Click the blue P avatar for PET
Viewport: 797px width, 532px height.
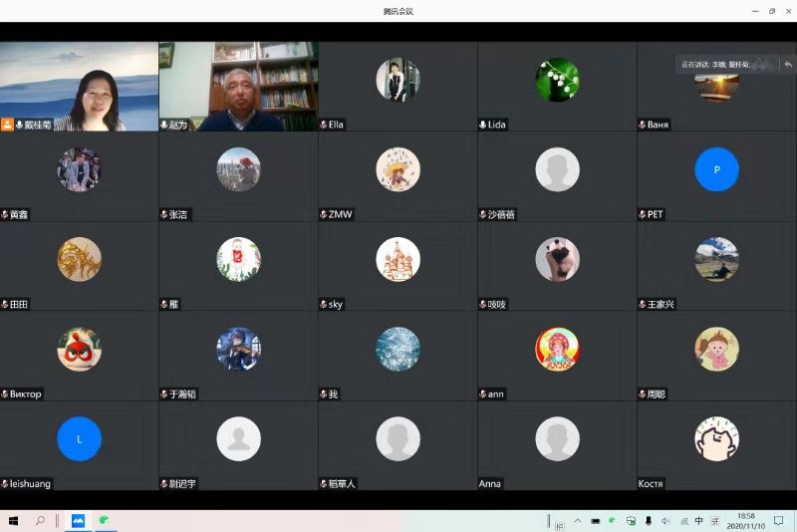[x=716, y=169]
